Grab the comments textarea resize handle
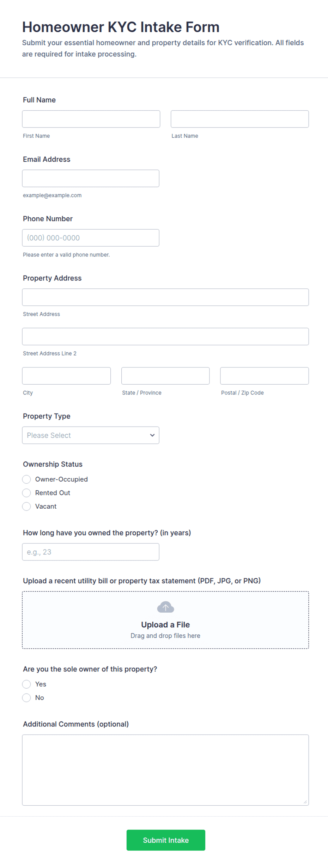 (305, 802)
